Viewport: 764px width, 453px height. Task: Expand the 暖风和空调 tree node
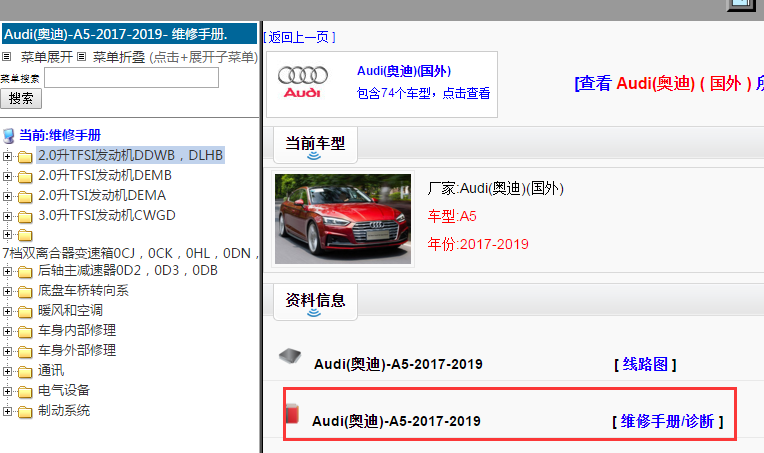point(7,311)
